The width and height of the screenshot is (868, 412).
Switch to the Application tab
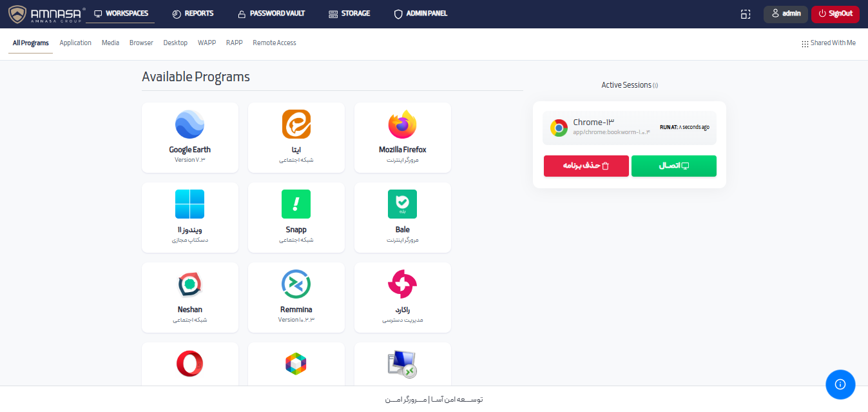(75, 43)
